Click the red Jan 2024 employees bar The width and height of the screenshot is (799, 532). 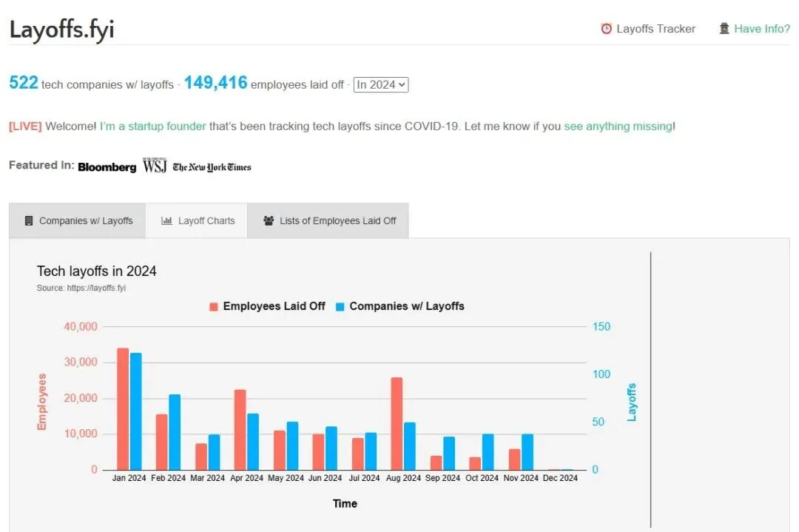pyautogui.click(x=123, y=409)
